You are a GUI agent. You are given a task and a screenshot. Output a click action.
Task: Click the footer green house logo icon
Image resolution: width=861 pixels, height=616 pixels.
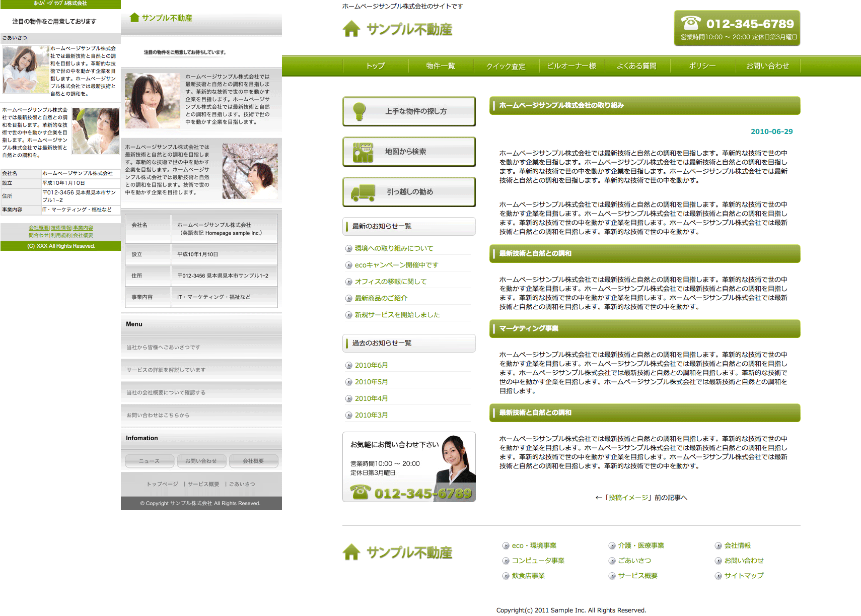pyautogui.click(x=351, y=553)
